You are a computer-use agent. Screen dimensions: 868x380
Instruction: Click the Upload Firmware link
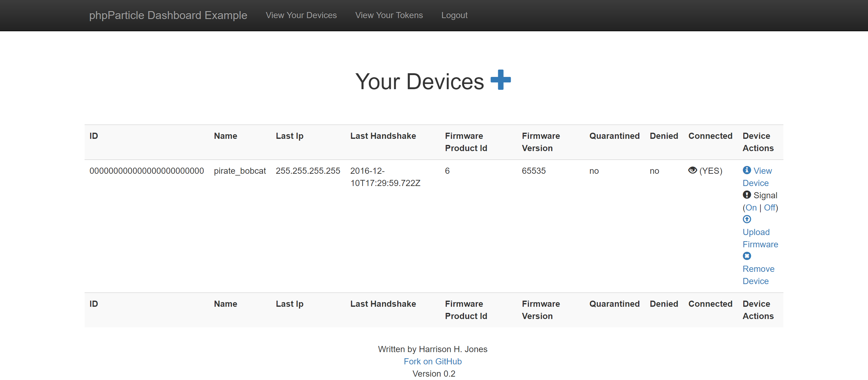[x=760, y=238]
